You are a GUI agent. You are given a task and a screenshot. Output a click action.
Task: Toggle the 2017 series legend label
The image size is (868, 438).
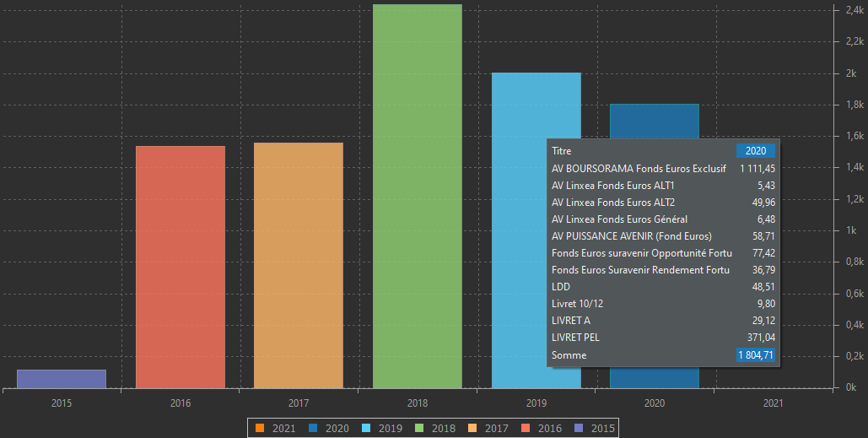(x=497, y=428)
